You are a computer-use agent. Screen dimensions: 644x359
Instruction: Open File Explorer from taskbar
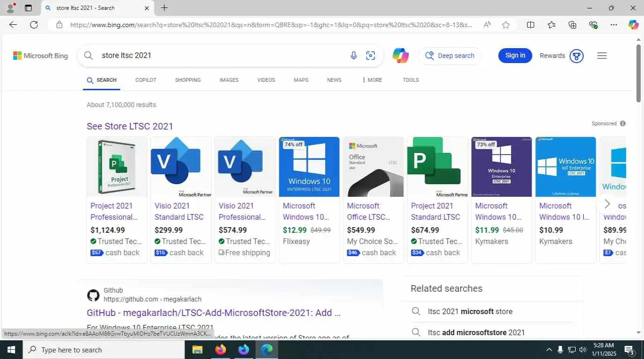coord(198,350)
